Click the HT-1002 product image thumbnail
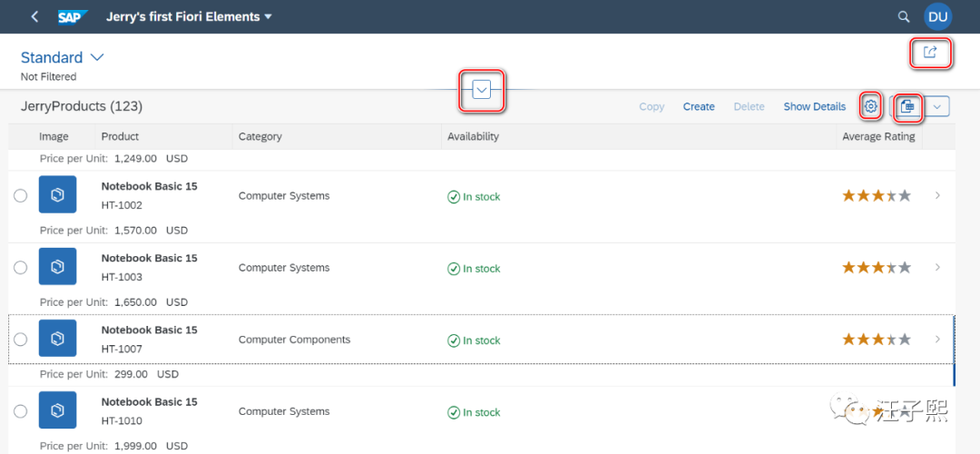The width and height of the screenshot is (980, 454). tap(57, 195)
